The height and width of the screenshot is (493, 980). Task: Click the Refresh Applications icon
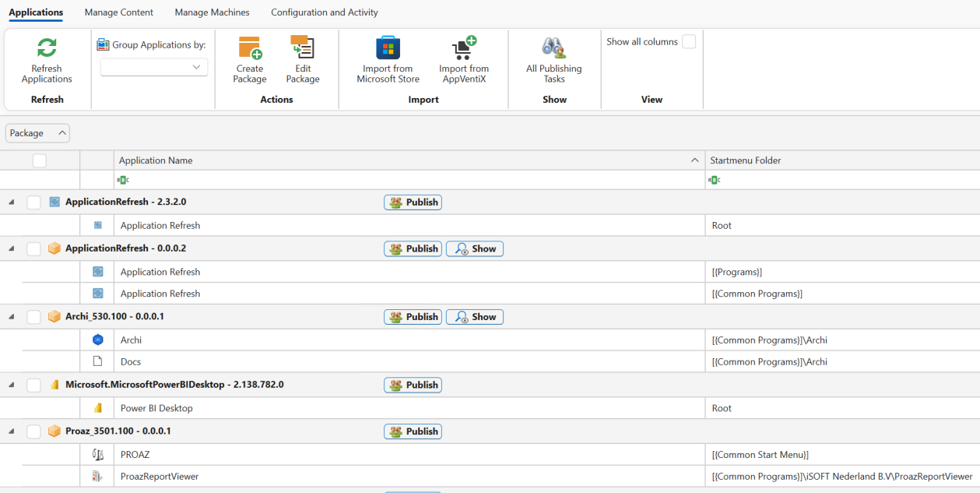pyautogui.click(x=47, y=48)
